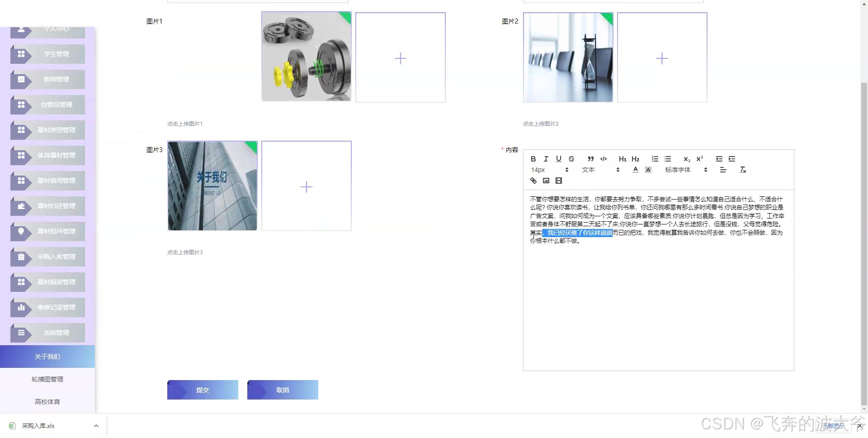Apply strikethrough to selected text

571,159
